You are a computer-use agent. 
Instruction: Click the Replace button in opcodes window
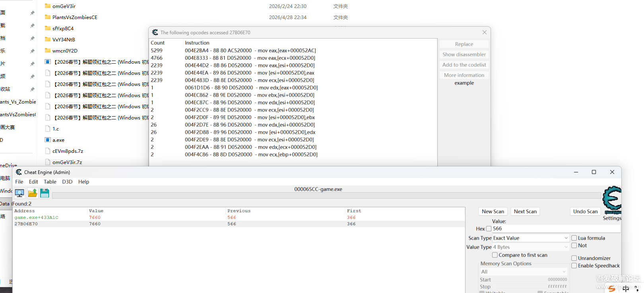tap(464, 44)
